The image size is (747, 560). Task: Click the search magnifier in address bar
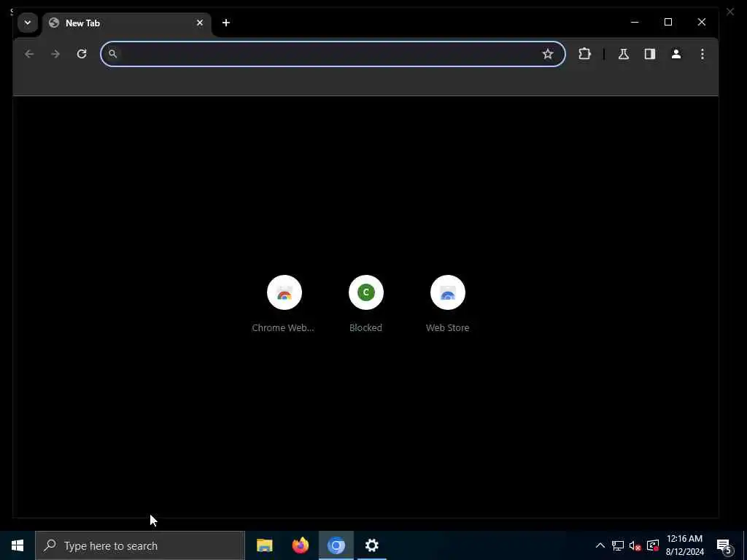tap(112, 54)
